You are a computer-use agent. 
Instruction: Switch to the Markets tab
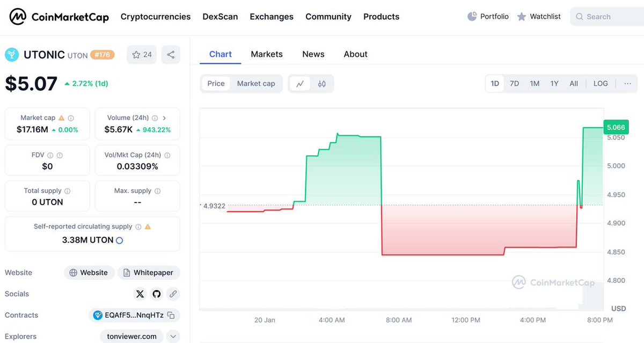(267, 54)
